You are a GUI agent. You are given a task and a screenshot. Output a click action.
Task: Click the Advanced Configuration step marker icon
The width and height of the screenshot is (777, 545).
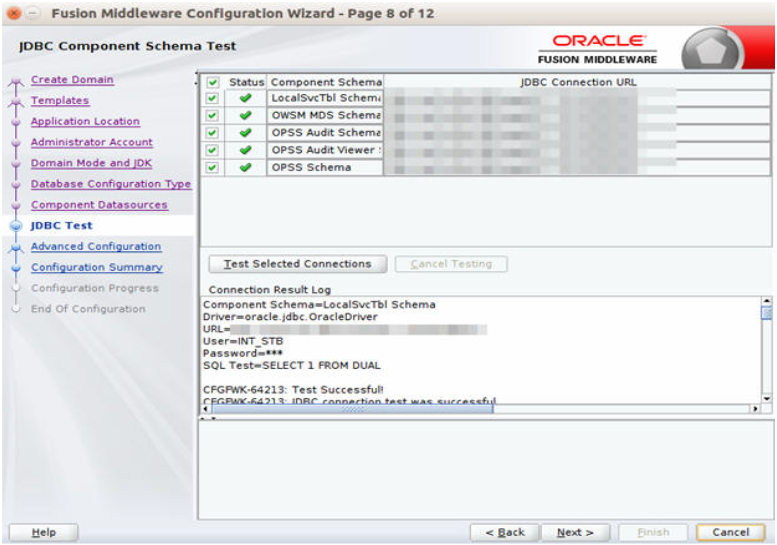16,247
